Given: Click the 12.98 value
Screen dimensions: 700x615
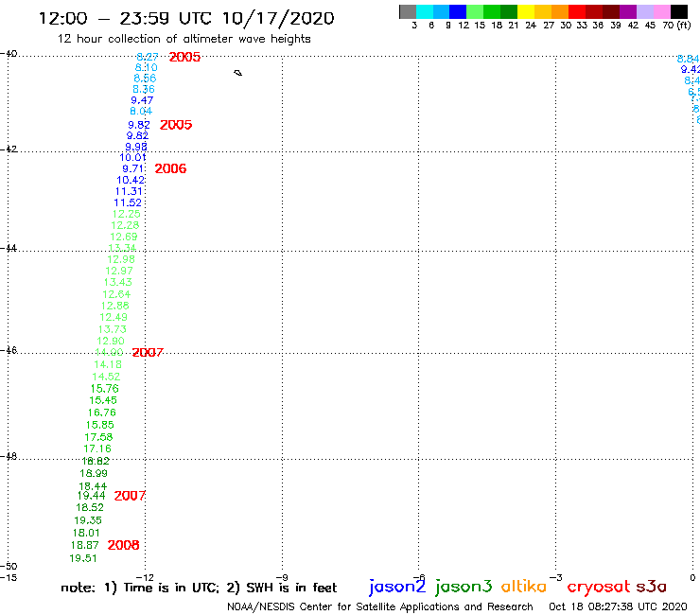Looking at the screenshot, I should pyautogui.click(x=120, y=259).
